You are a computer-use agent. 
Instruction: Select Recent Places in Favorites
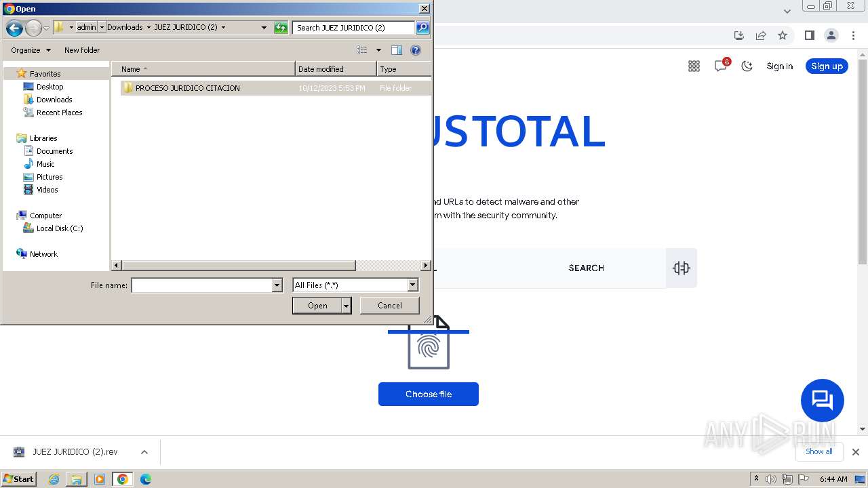click(59, 113)
